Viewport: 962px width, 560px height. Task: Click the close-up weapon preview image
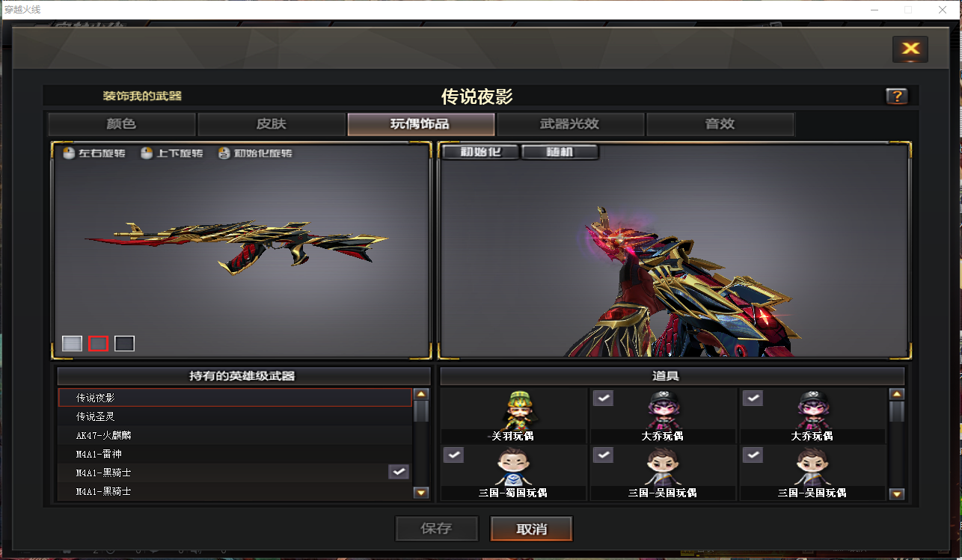(674, 250)
